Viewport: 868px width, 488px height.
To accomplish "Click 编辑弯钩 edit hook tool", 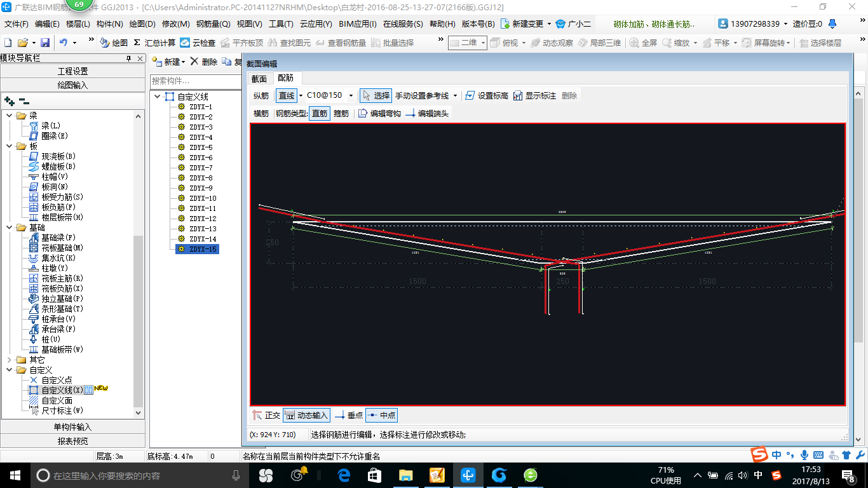I will pyautogui.click(x=380, y=114).
